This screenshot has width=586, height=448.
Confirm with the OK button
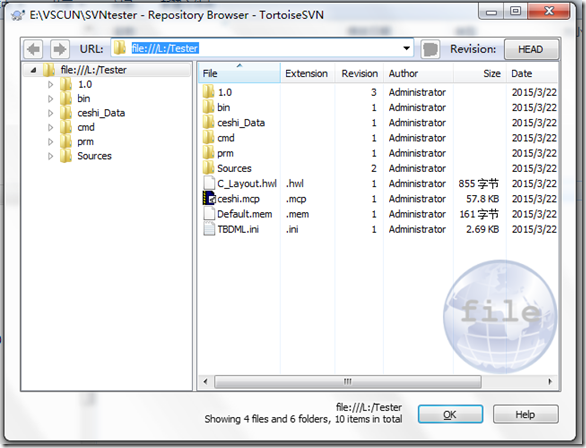tap(450, 414)
